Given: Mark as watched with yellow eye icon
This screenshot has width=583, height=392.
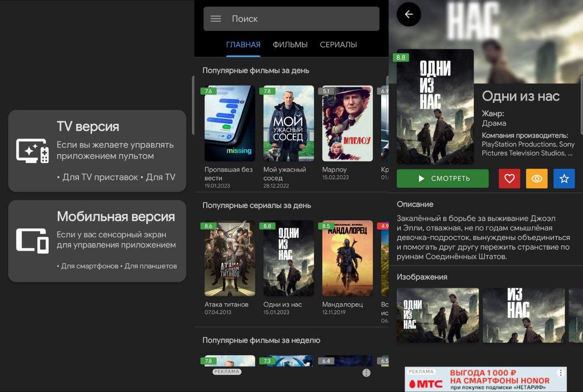Looking at the screenshot, I should (x=537, y=178).
